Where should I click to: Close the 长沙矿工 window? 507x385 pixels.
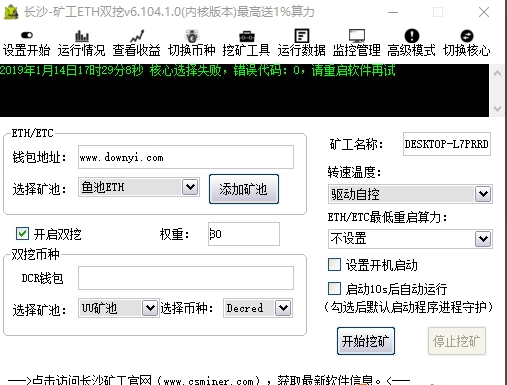coord(484,12)
